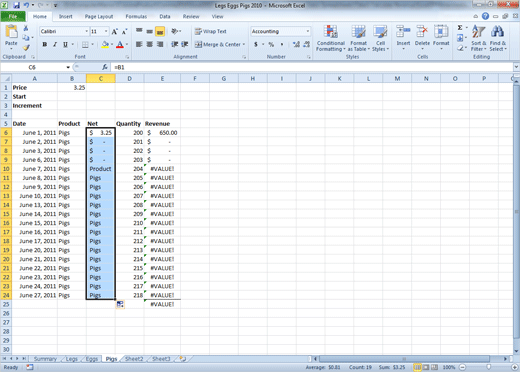Viewport: 520px width, 372px height.
Task: Open Find & Select menu
Action: 498,38
